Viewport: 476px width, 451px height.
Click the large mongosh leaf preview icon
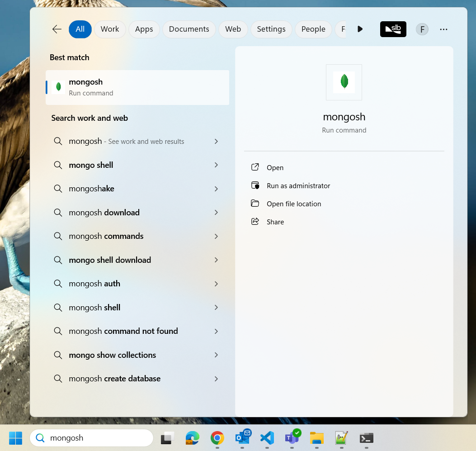[x=344, y=82]
